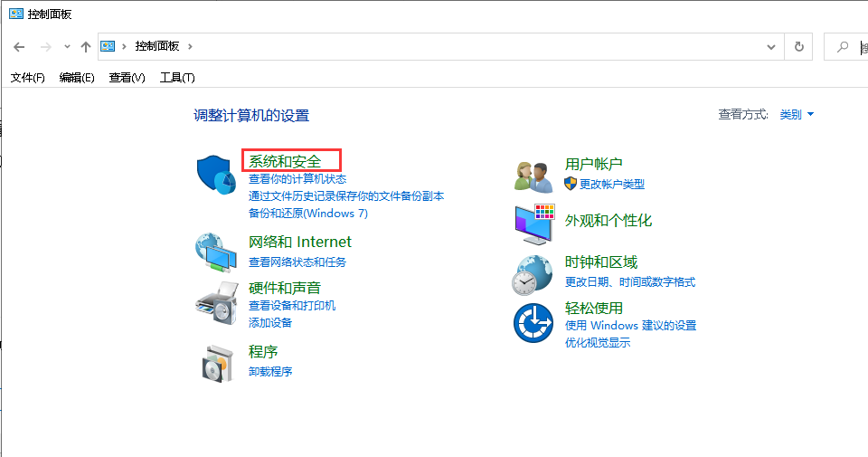Open the 查看(V) menu
This screenshot has width=868, height=457.
point(127,78)
